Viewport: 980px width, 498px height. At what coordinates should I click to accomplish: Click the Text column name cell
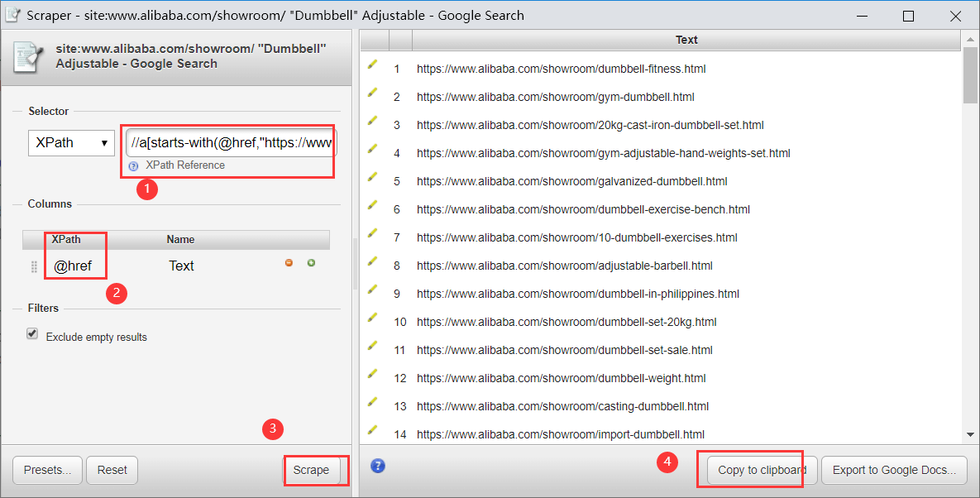181,266
